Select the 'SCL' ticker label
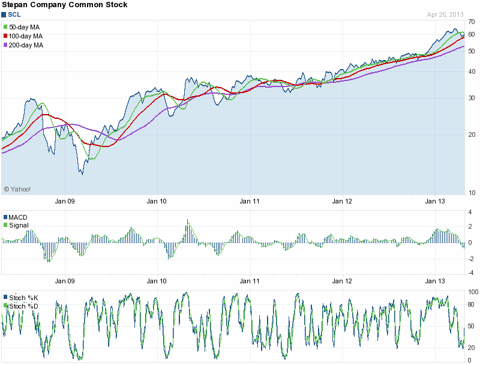This screenshot has width=480, height=365. pos(14,15)
